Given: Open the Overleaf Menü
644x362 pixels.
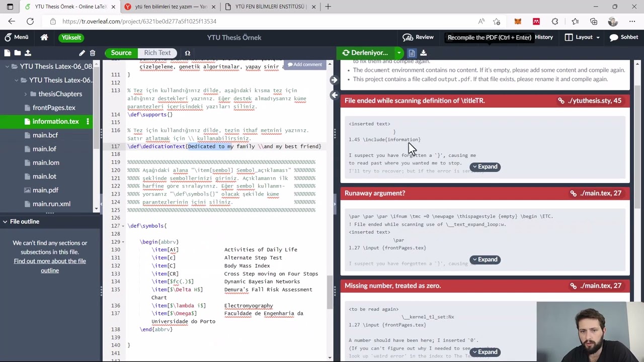Looking at the screenshot, I should click(x=16, y=37).
